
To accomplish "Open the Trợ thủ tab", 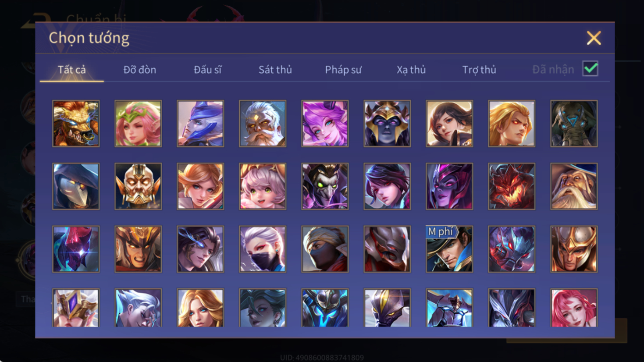I will pyautogui.click(x=479, y=70).
